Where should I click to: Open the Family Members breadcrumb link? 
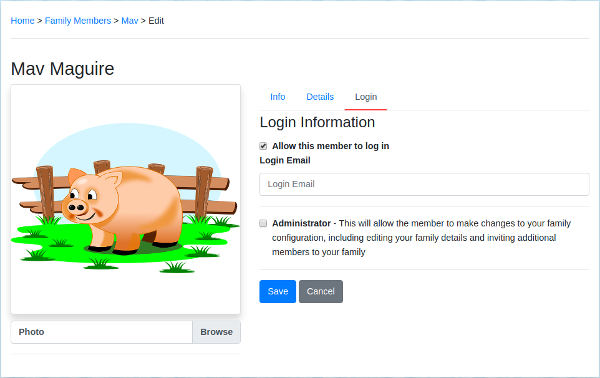click(x=78, y=21)
